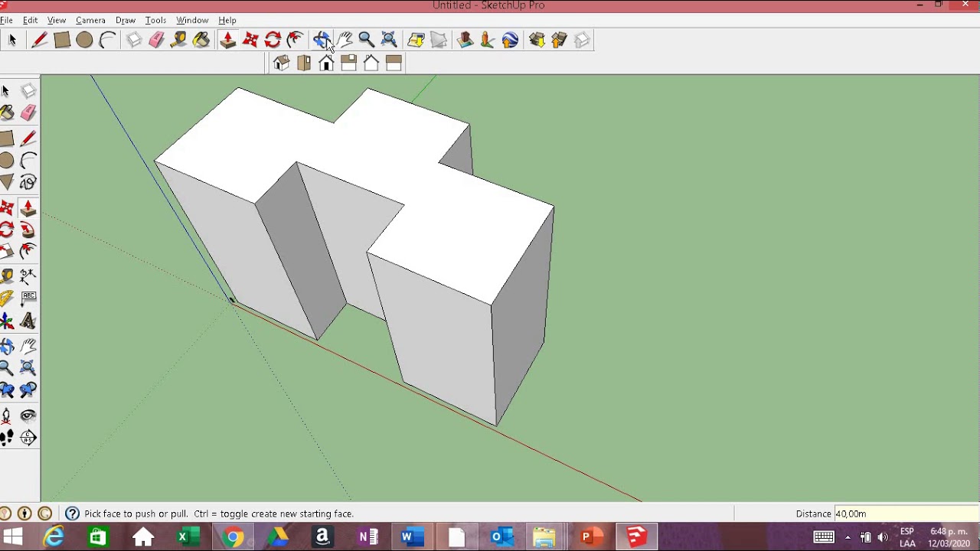Switch to the Front view
The image size is (980, 551).
click(326, 64)
